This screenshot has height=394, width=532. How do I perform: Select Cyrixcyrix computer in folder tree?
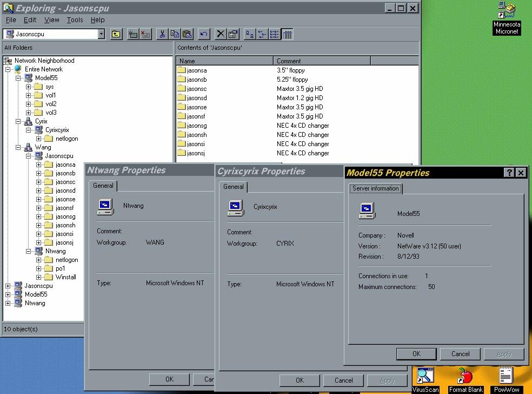coord(57,130)
